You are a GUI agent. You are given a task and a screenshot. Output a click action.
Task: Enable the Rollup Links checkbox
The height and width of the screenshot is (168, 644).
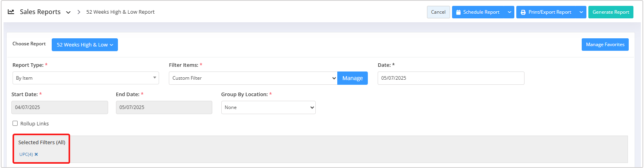[15, 123]
